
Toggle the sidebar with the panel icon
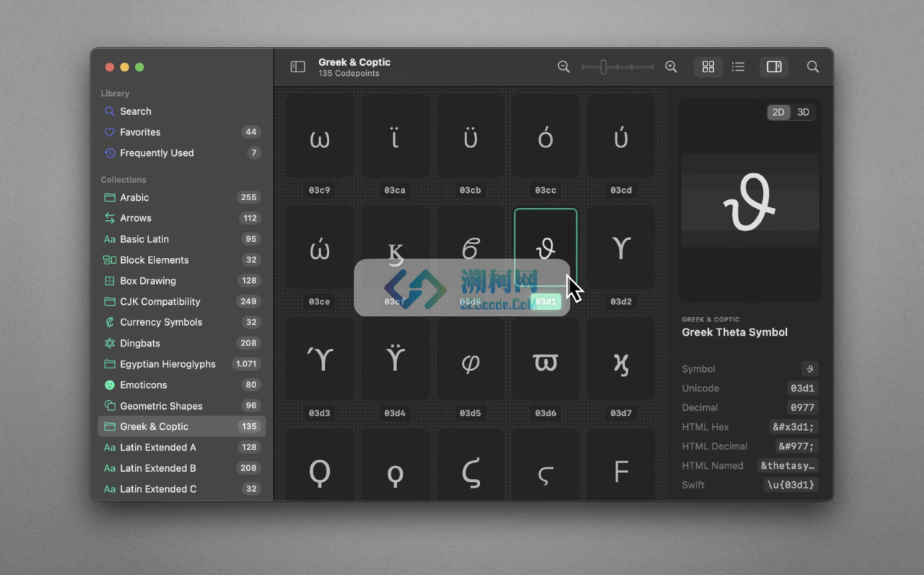point(297,66)
